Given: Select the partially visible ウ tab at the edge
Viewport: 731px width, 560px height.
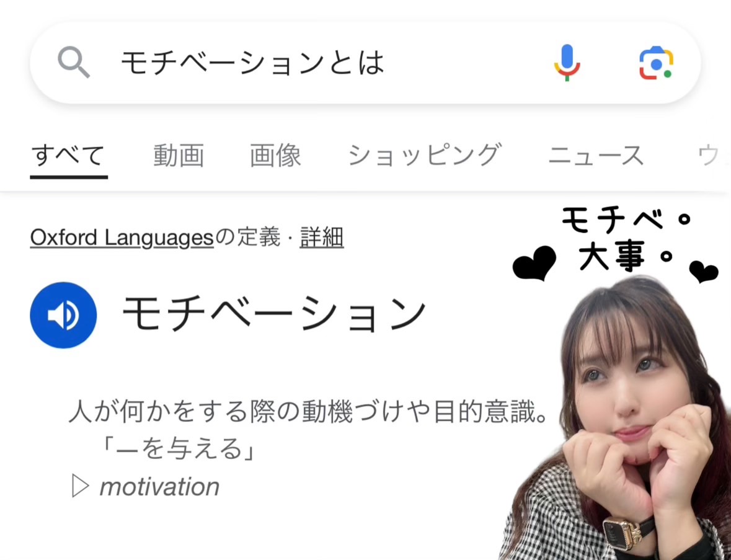Looking at the screenshot, I should [713, 156].
